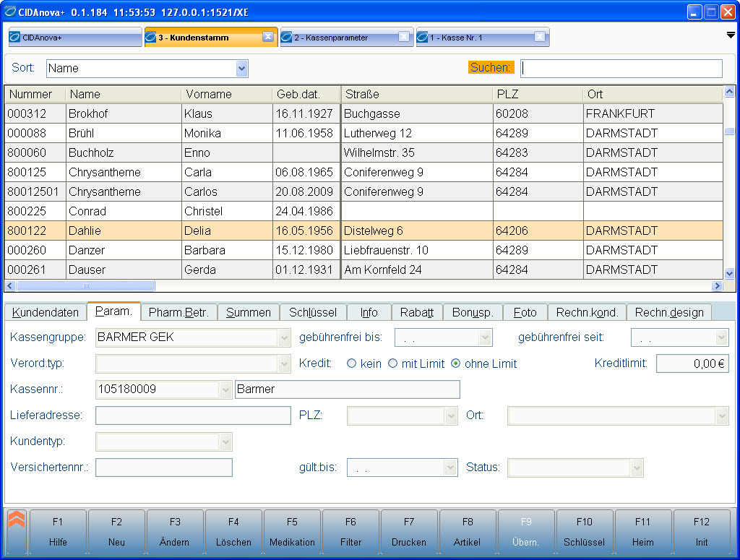Click the F3 Ändern button
This screenshot has width=740, height=560.
[x=175, y=532]
